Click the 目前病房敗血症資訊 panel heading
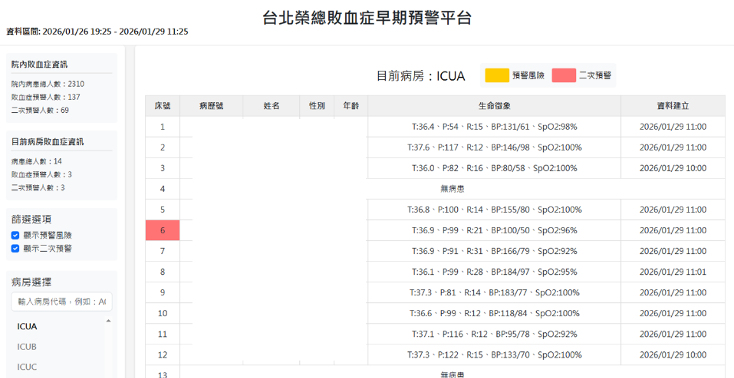 pos(48,141)
